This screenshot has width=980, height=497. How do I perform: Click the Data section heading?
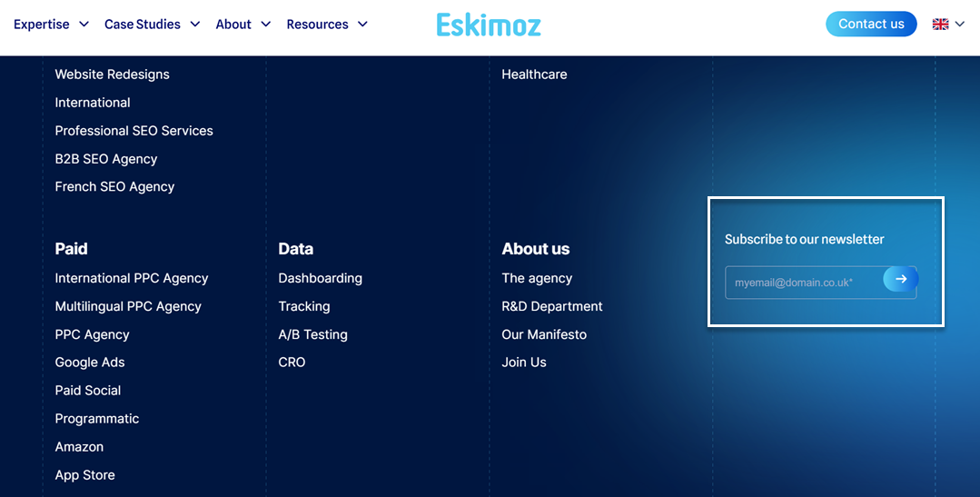(295, 249)
